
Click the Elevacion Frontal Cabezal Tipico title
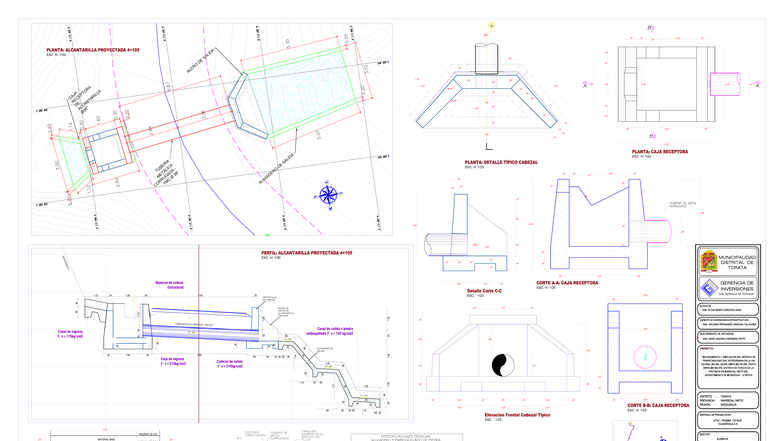point(517,415)
